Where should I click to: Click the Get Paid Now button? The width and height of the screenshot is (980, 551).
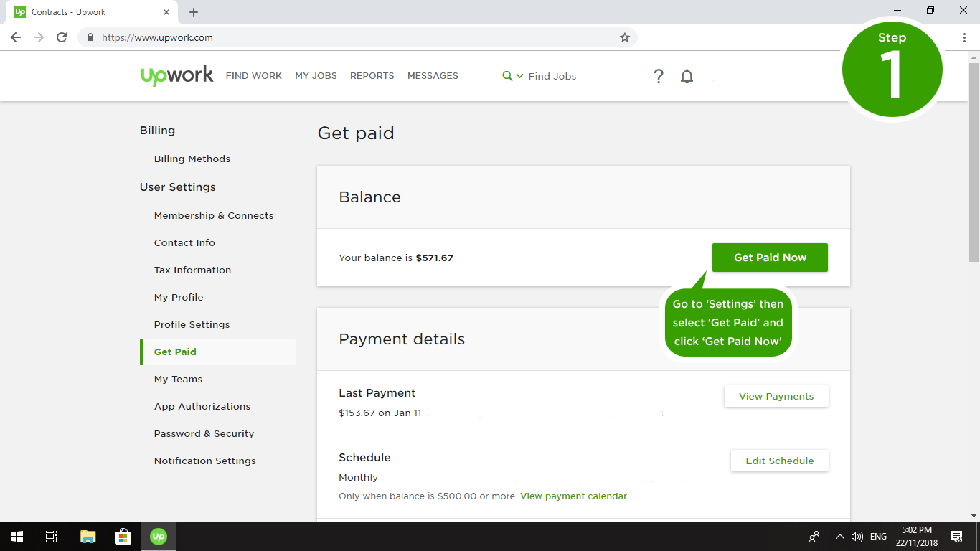pos(770,258)
